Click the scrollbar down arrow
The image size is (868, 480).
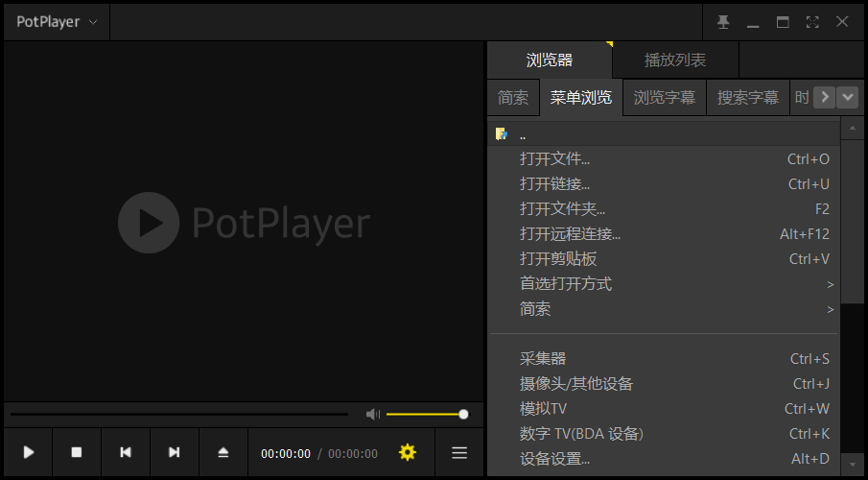(x=853, y=465)
